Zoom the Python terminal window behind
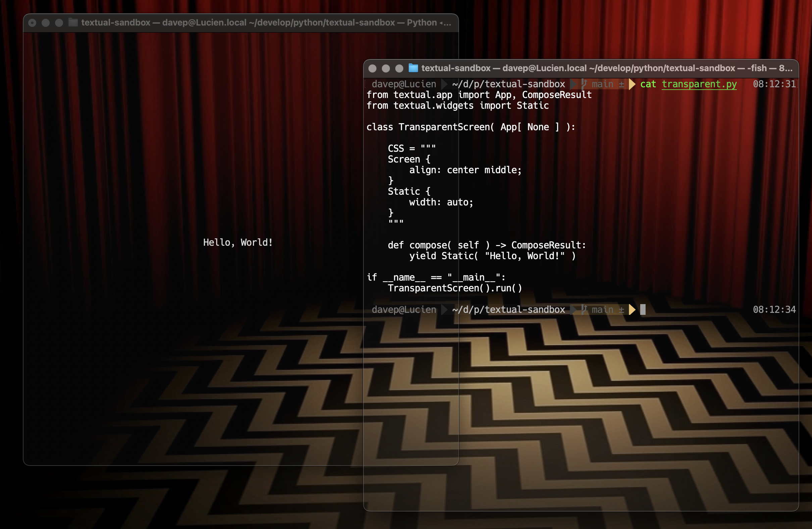The height and width of the screenshot is (529, 812). (x=59, y=23)
